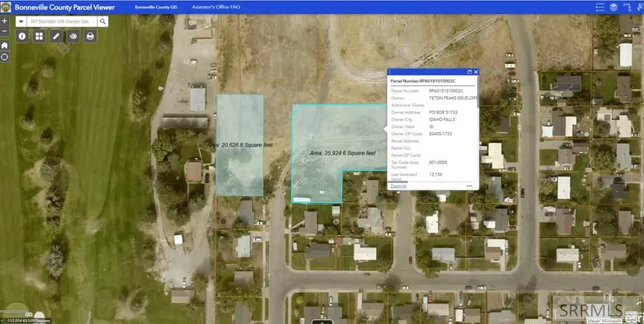This screenshot has width=644, height=324.
Task: Click the zoom in plus button
Action: point(5,21)
